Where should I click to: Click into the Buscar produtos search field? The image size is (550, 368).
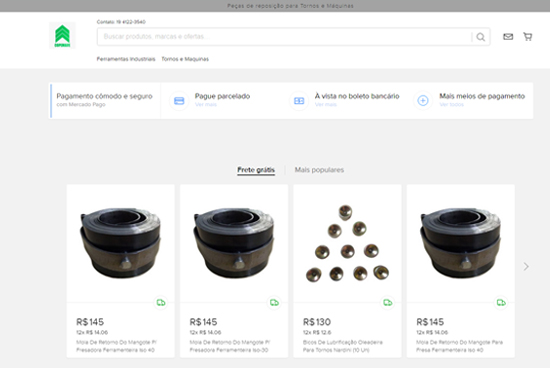tap(284, 36)
